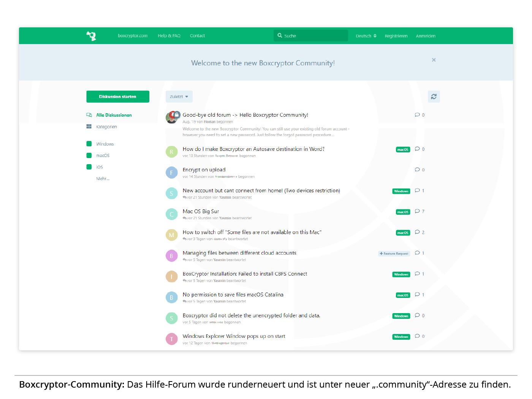Open 'Good-bye old forum' discussion
This screenshot has height=399, width=532.
pos(245,115)
